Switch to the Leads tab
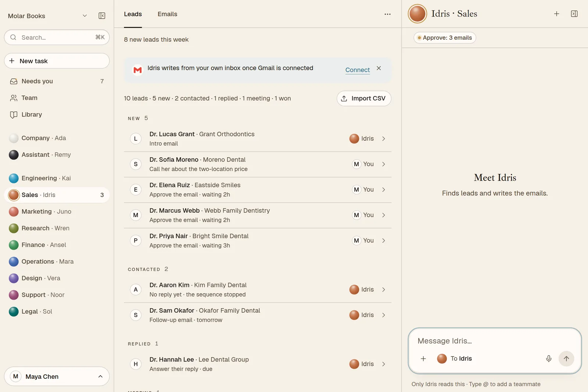Screen dimensions: 588x392 [133, 14]
